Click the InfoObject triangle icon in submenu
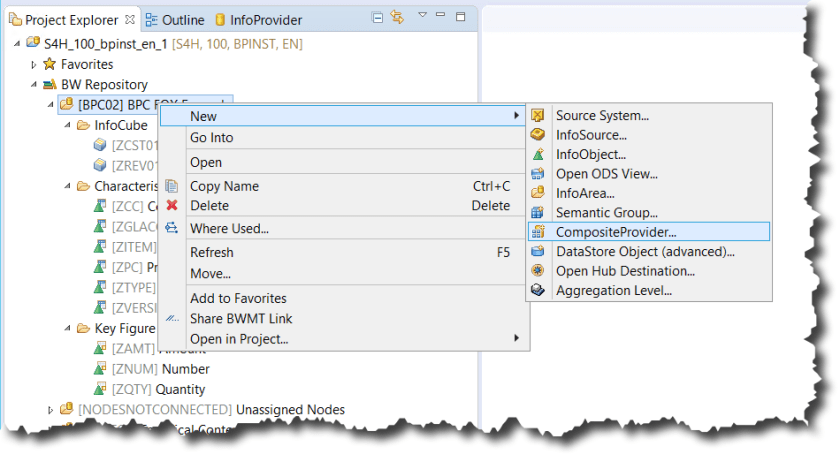The width and height of the screenshot is (840, 454). [538, 155]
